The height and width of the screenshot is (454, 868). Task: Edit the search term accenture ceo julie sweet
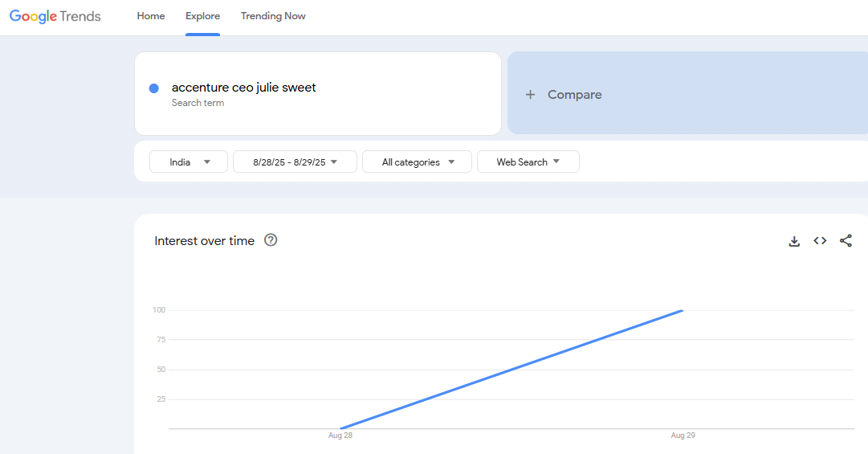pos(243,88)
